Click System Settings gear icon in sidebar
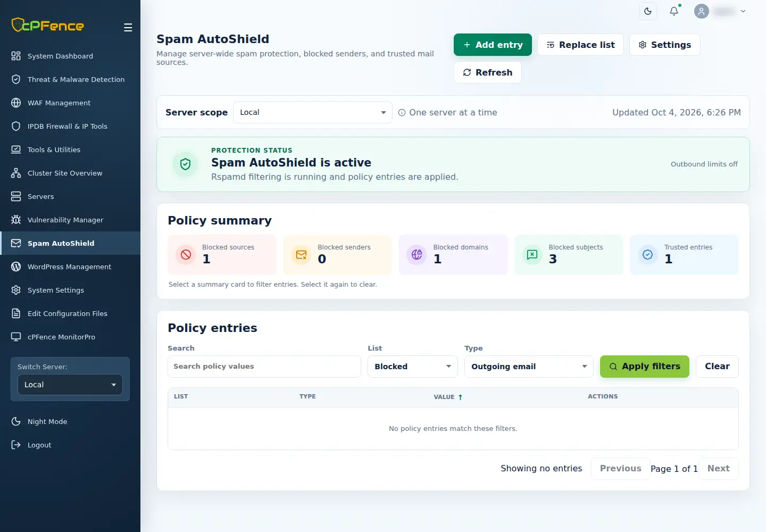Viewport: 766px width, 532px height. pos(16,290)
